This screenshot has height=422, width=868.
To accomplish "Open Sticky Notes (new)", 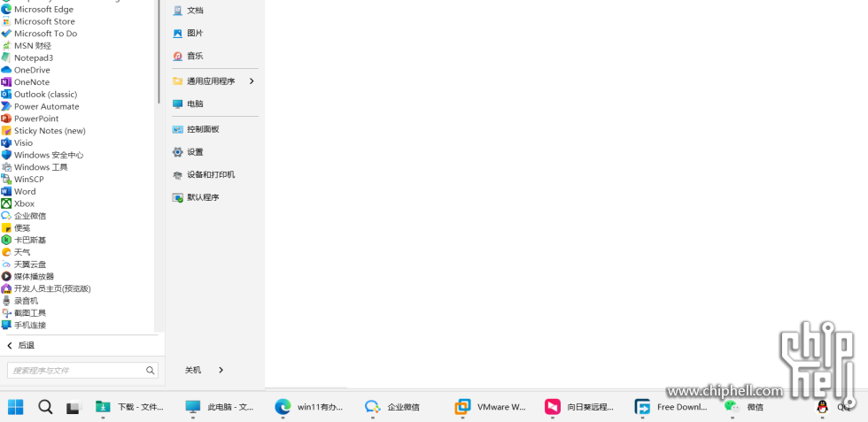I will click(43, 131).
